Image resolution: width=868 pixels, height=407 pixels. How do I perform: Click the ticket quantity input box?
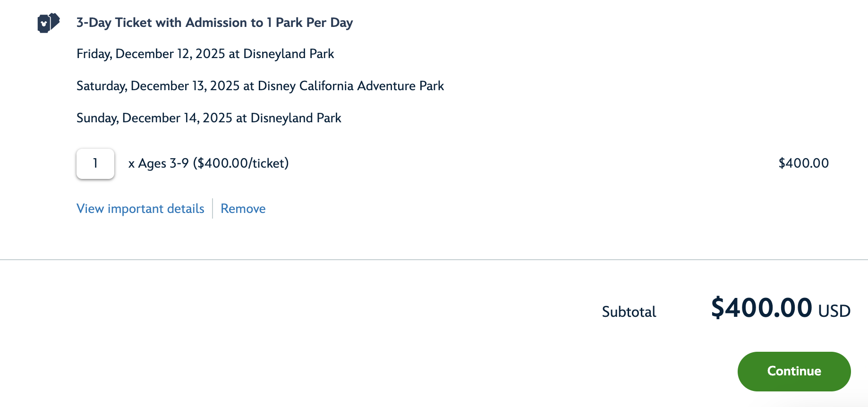coord(95,163)
